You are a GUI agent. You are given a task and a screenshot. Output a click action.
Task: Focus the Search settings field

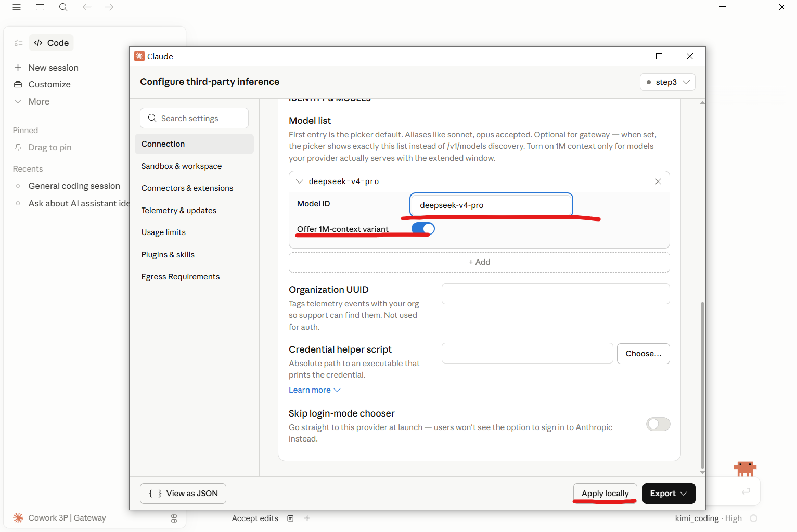click(x=194, y=118)
